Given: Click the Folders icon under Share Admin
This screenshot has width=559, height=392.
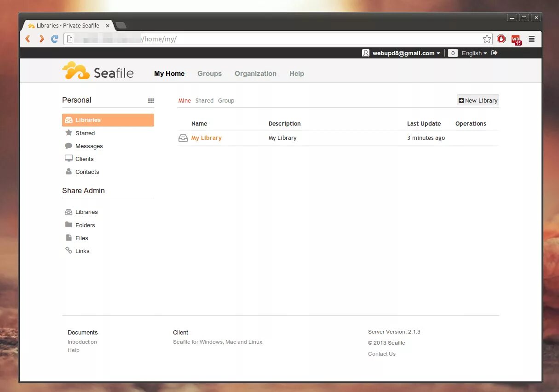Looking at the screenshot, I should click(x=69, y=225).
